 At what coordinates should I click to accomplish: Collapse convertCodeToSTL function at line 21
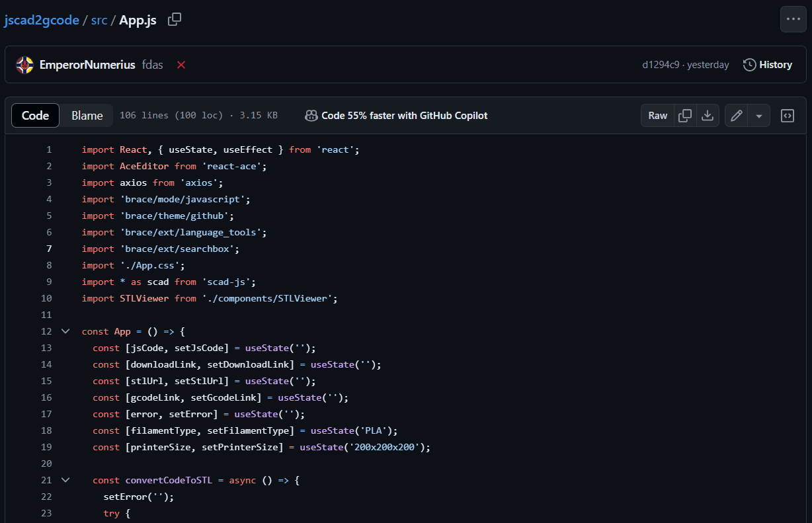(65, 480)
